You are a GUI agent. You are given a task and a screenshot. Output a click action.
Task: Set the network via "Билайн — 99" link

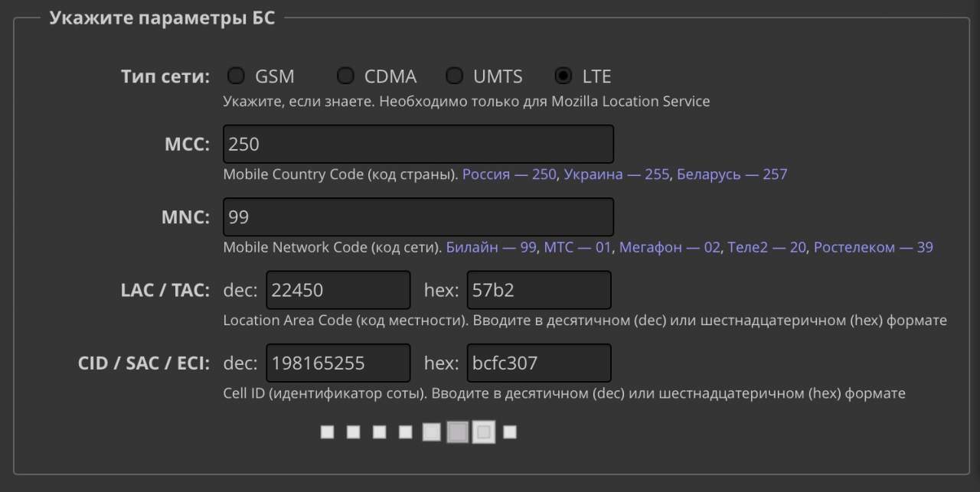491,248
